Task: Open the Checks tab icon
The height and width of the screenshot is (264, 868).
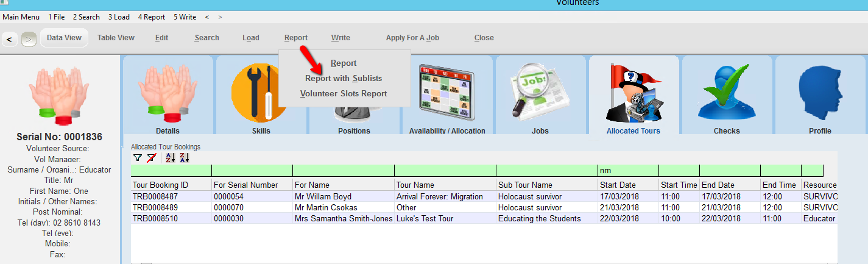Action: click(727, 95)
